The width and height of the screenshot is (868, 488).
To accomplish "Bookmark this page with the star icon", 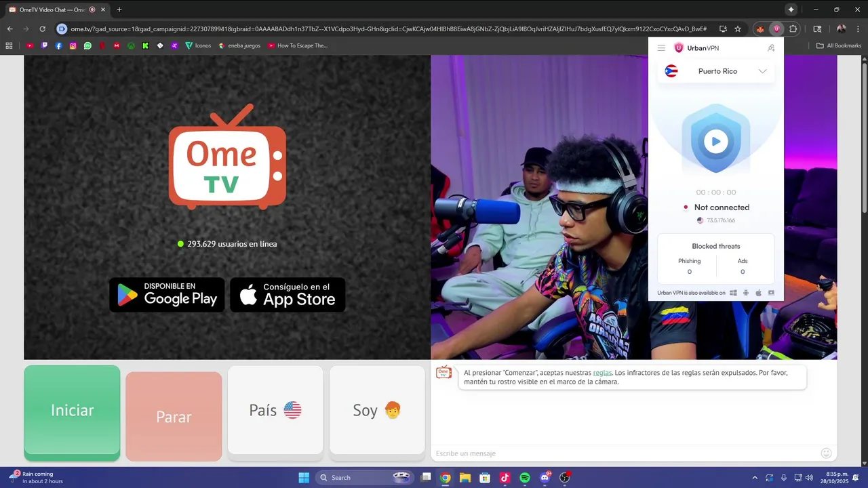I will [738, 29].
